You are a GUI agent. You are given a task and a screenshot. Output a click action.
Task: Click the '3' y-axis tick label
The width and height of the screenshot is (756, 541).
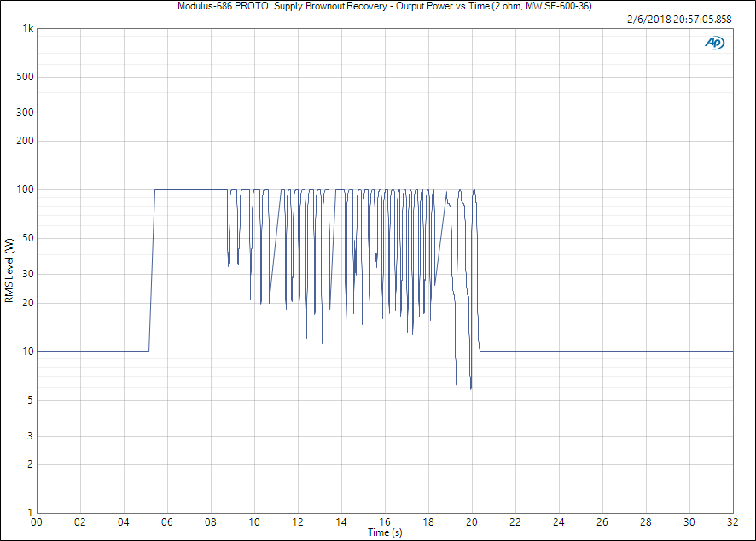coord(31,436)
